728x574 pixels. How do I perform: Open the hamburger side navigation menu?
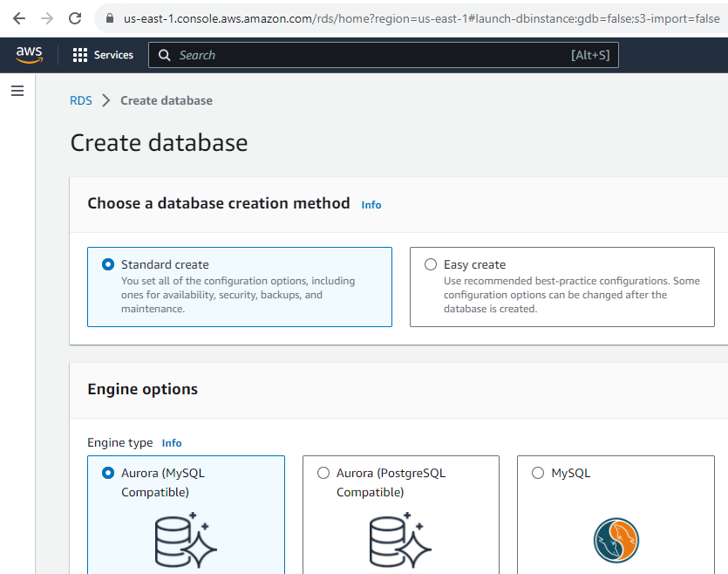[x=17, y=91]
